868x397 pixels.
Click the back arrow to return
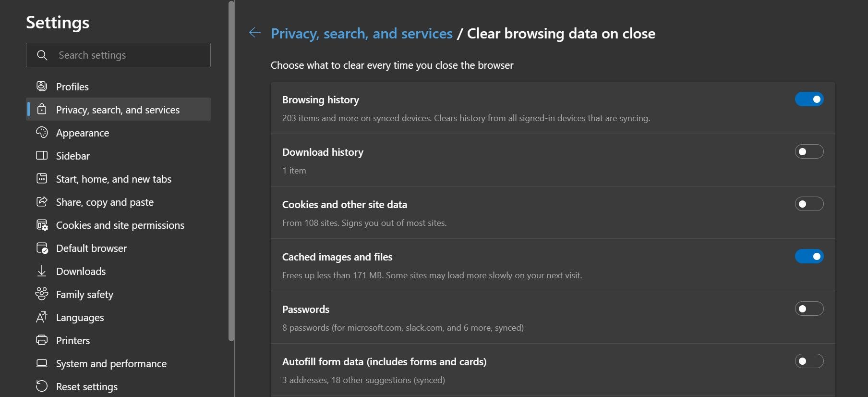click(254, 32)
